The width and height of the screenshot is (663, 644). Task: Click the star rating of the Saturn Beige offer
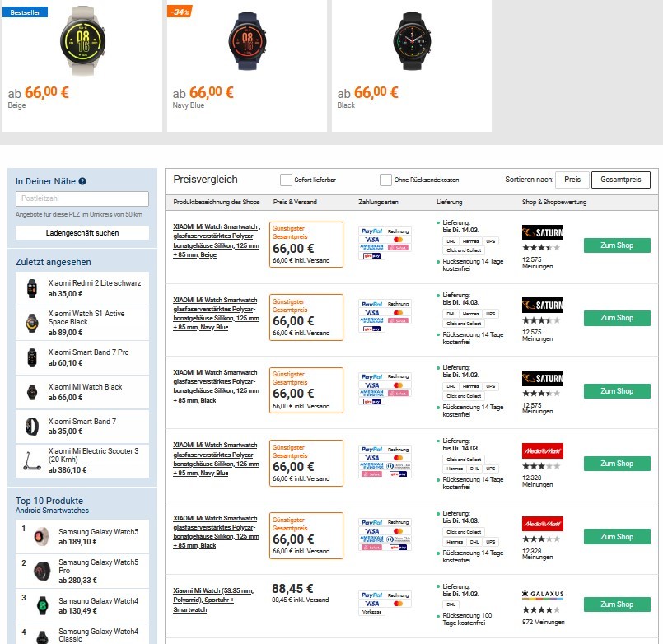pos(541,247)
